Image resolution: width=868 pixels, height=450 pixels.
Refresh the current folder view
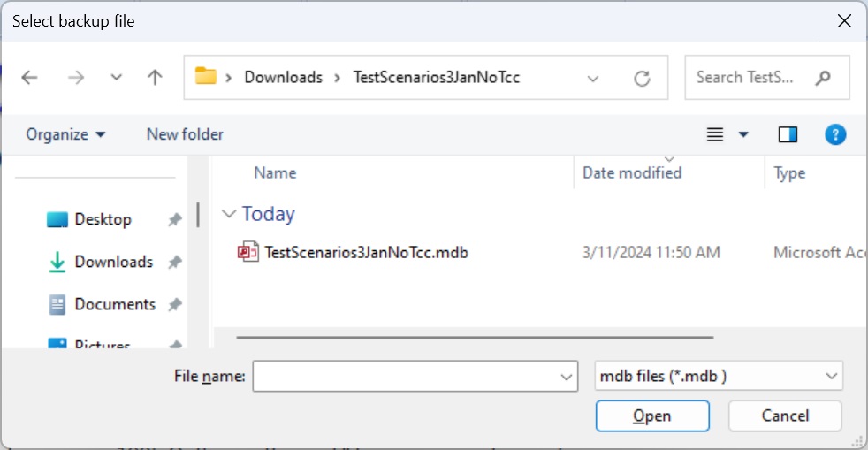[643, 78]
